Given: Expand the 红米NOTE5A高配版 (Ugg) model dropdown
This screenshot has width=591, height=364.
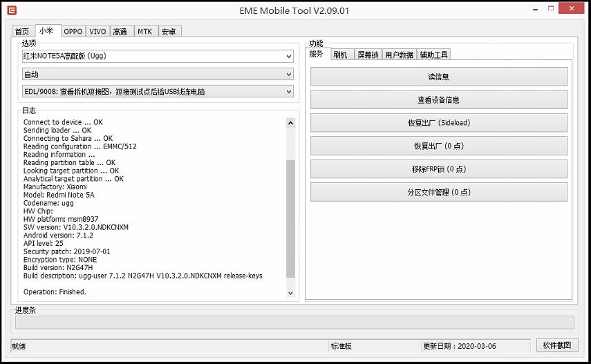Looking at the screenshot, I should click(x=158, y=56).
